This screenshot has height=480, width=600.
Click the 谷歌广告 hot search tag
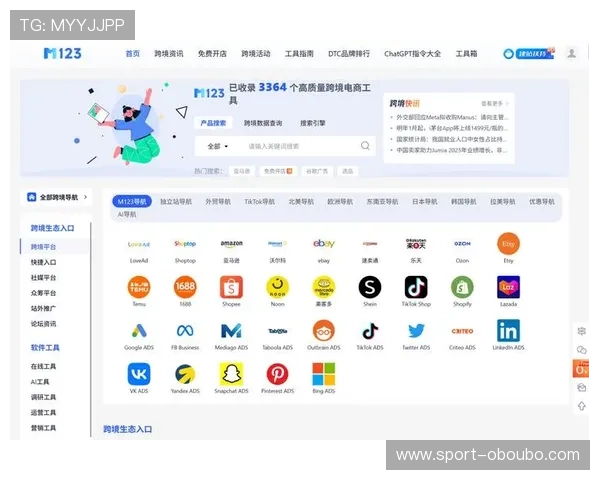pos(317,171)
